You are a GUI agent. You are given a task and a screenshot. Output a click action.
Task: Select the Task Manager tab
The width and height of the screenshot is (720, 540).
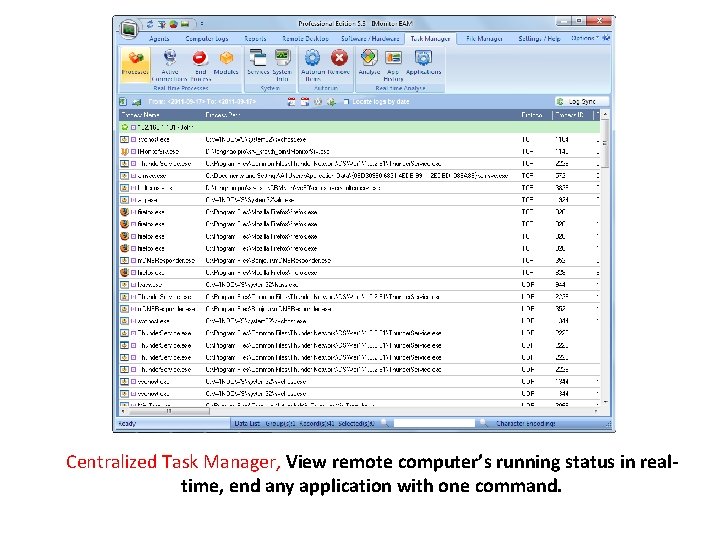pyautogui.click(x=430, y=39)
